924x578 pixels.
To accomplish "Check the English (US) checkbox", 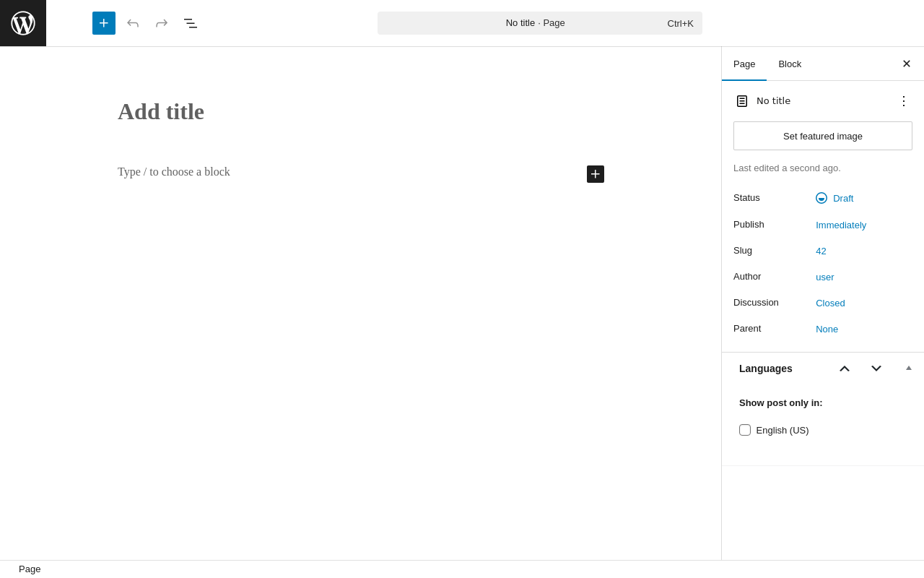I will click(745, 430).
